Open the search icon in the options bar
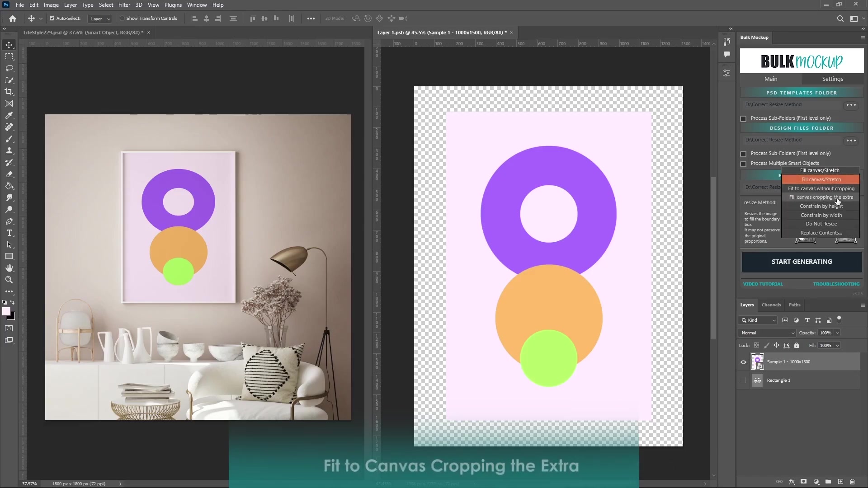 (x=840, y=19)
